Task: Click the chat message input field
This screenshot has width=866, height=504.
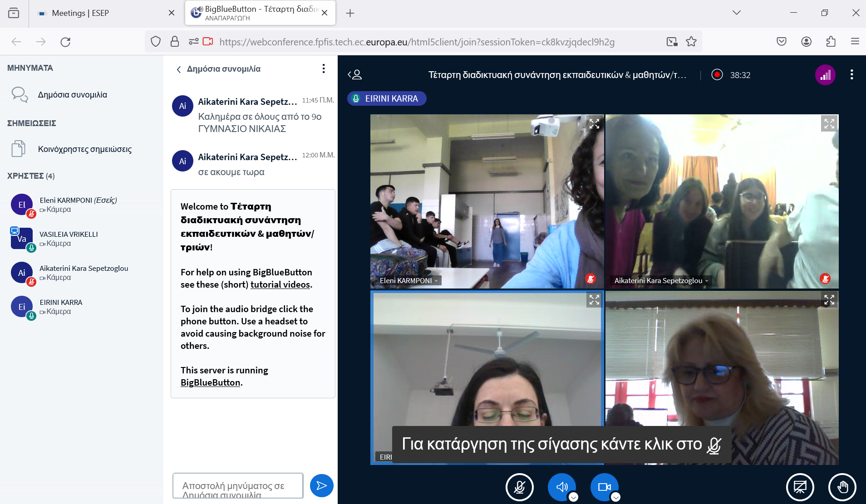Action: (237, 485)
